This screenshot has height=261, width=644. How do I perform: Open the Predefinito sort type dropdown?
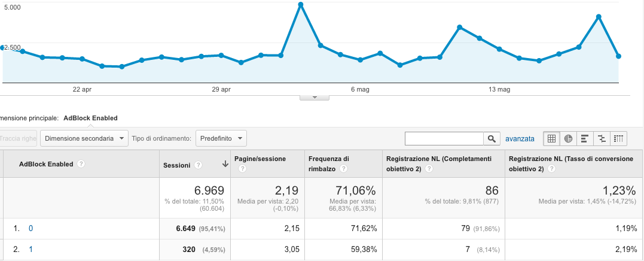click(221, 139)
